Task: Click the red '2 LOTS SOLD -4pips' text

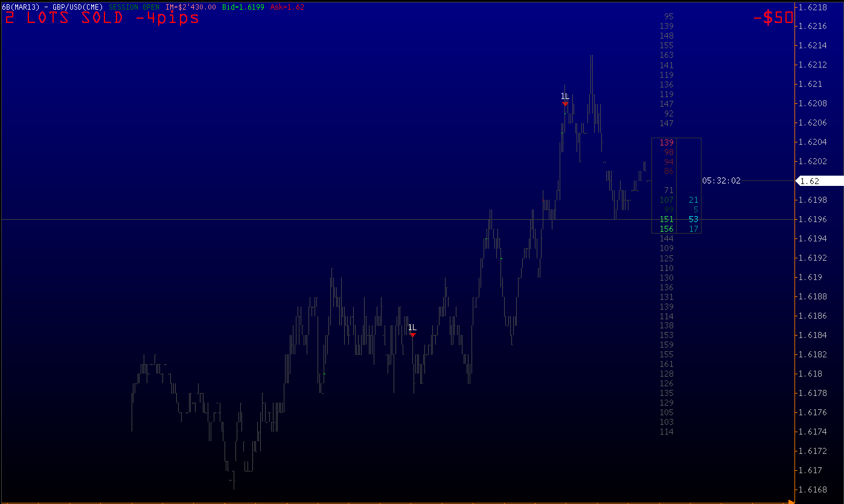Action: click(101, 18)
